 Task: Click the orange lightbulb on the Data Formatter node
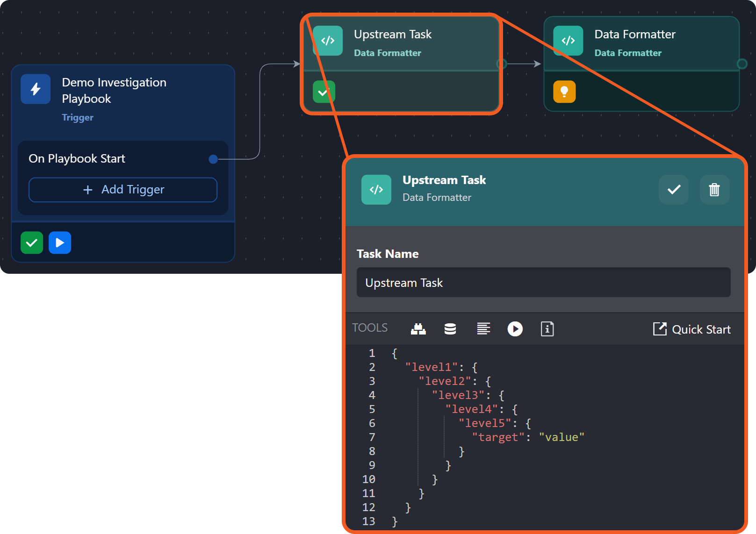coord(564,92)
